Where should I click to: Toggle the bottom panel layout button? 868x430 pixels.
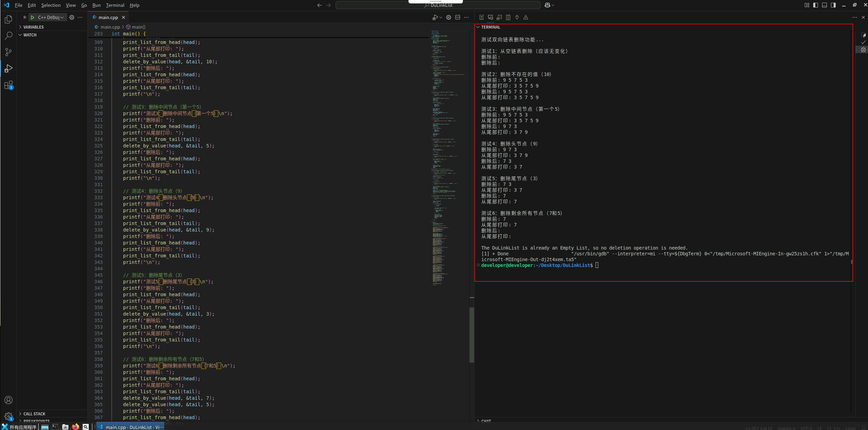(x=824, y=5)
